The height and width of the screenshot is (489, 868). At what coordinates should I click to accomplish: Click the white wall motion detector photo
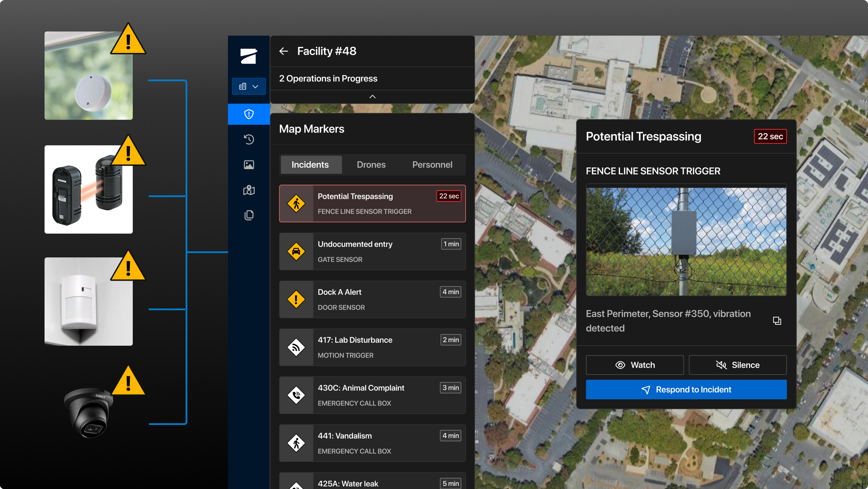point(89,301)
